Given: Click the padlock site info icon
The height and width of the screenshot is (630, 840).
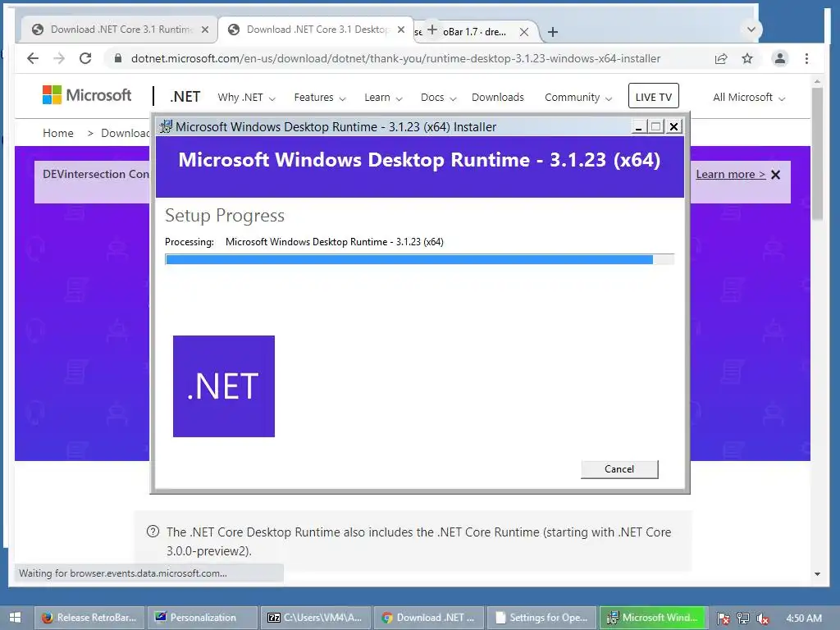Looking at the screenshot, I should click(118, 58).
